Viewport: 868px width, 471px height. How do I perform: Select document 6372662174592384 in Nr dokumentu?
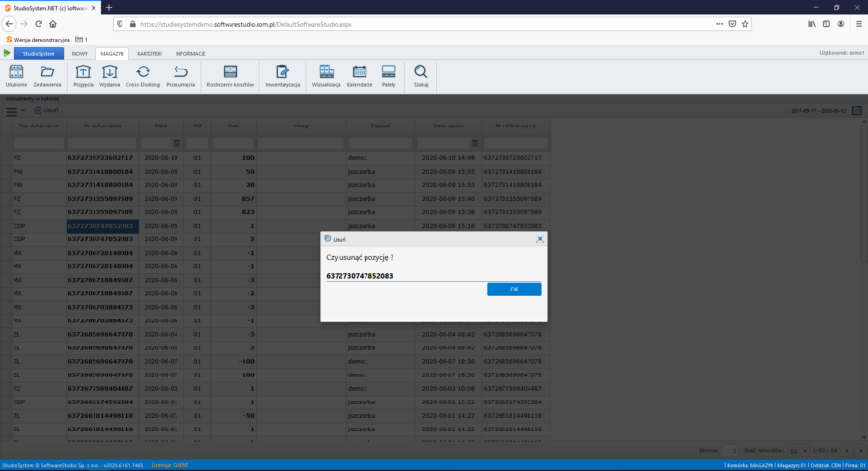pyautogui.click(x=100, y=402)
